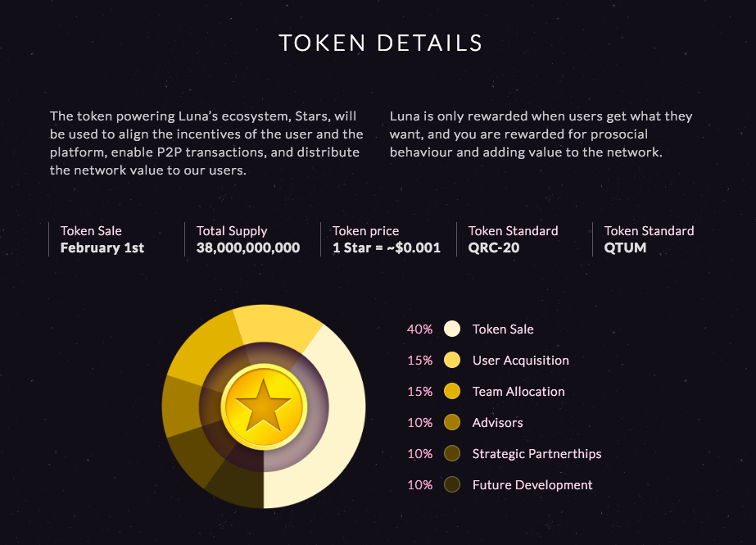756x545 pixels.
Task: Click the 38,000,000,000 total supply value
Action: (x=248, y=248)
